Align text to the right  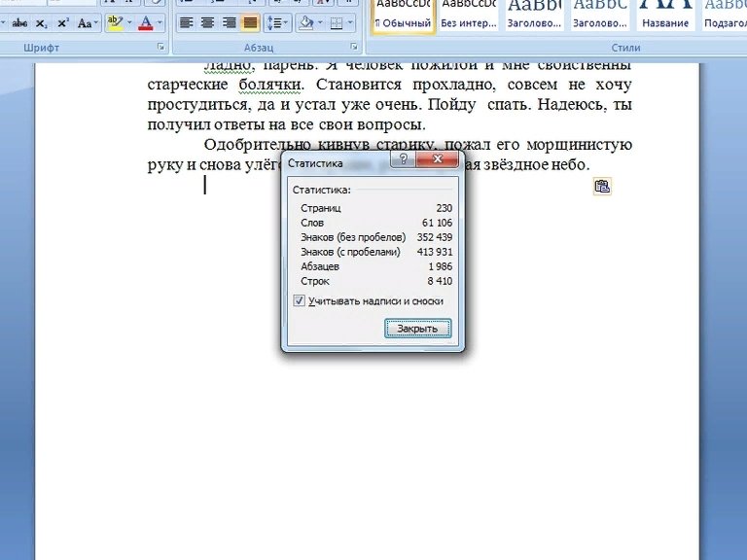[x=229, y=22]
